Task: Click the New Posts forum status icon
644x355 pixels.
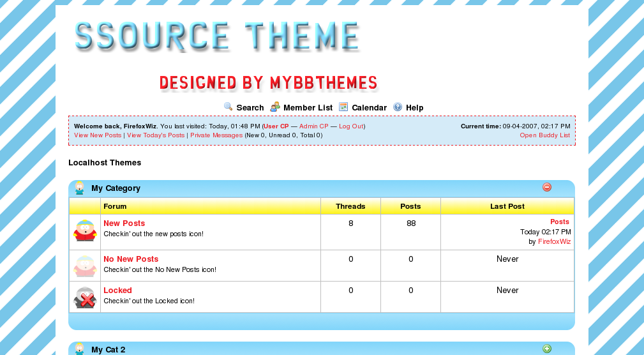Action: click(85, 230)
